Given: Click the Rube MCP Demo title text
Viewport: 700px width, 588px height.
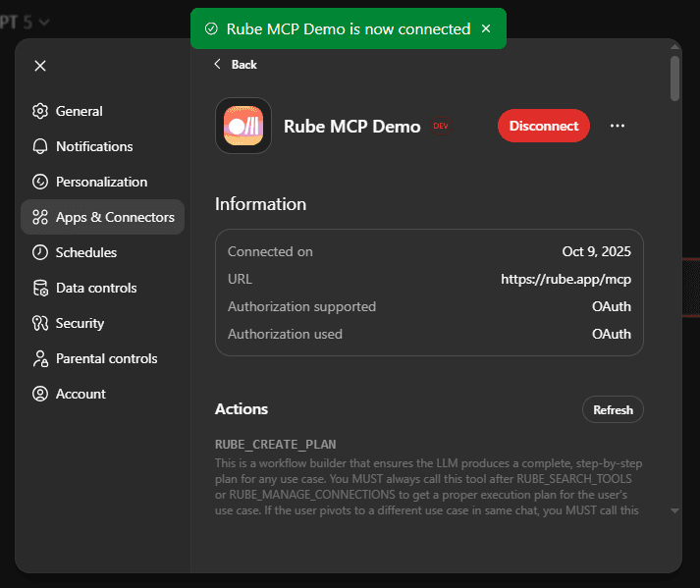Looking at the screenshot, I should (x=351, y=127).
